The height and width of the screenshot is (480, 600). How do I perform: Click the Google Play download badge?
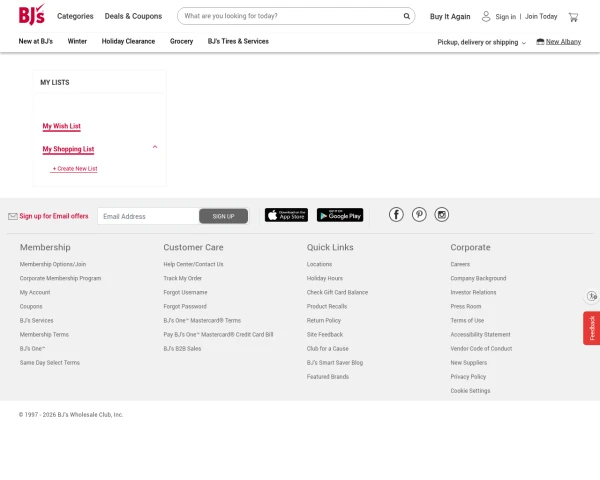[x=340, y=215]
